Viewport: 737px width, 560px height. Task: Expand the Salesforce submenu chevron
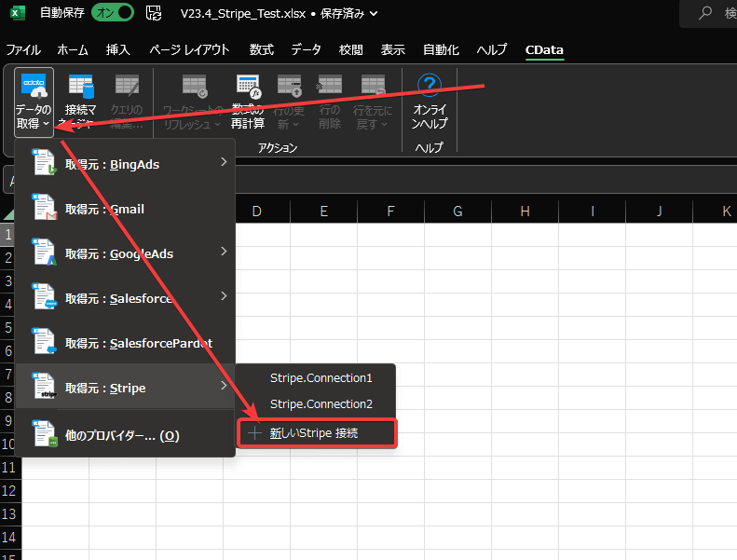click(224, 295)
